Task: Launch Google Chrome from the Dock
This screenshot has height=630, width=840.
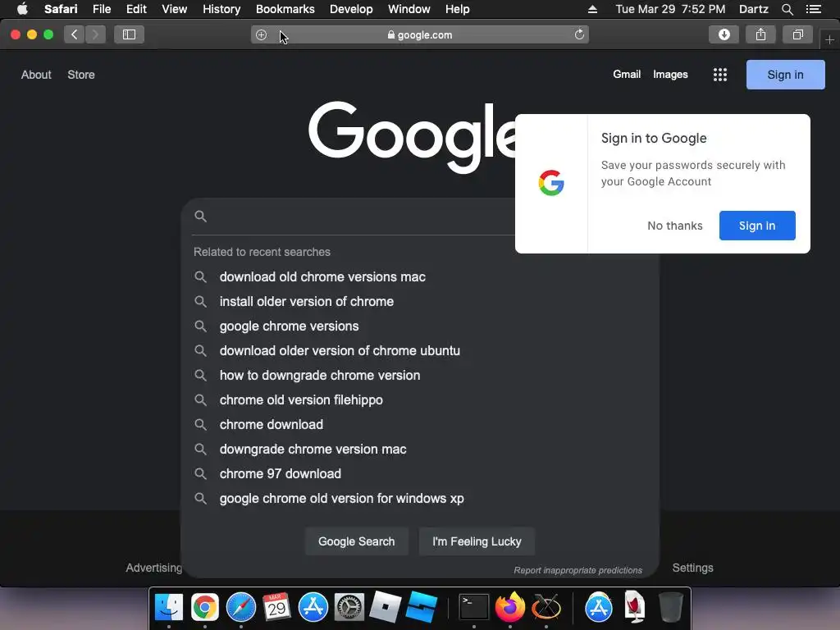Action: [204, 607]
